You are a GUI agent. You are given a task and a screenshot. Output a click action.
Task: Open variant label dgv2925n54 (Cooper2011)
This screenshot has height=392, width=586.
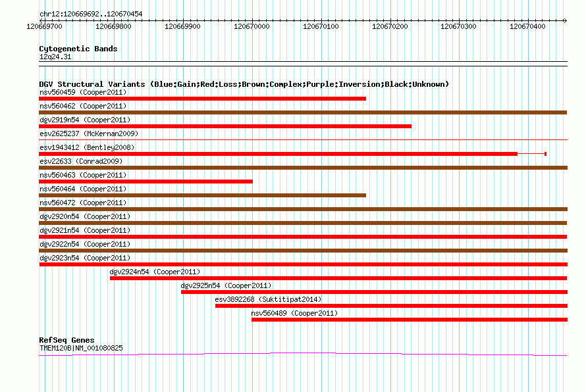226,285
